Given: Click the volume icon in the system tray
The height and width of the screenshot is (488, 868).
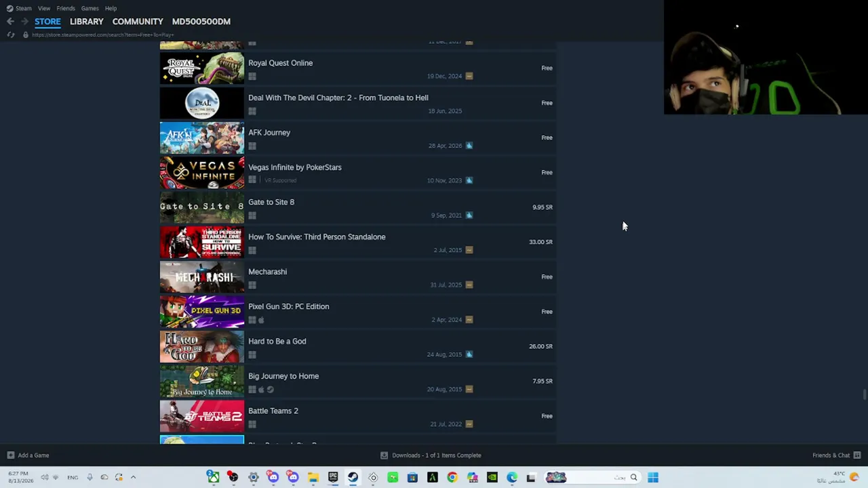Looking at the screenshot, I should point(44,478).
